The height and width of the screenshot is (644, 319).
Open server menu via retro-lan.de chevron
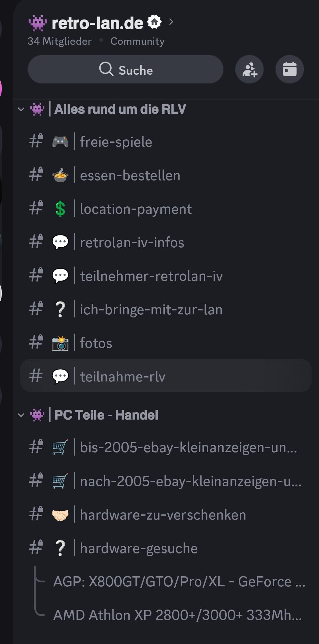171,22
